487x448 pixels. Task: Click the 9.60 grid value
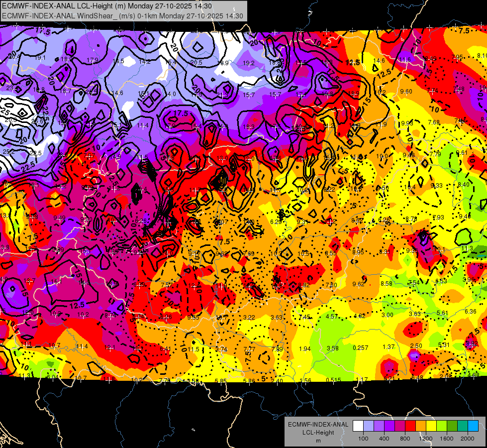pyautogui.click(x=406, y=92)
